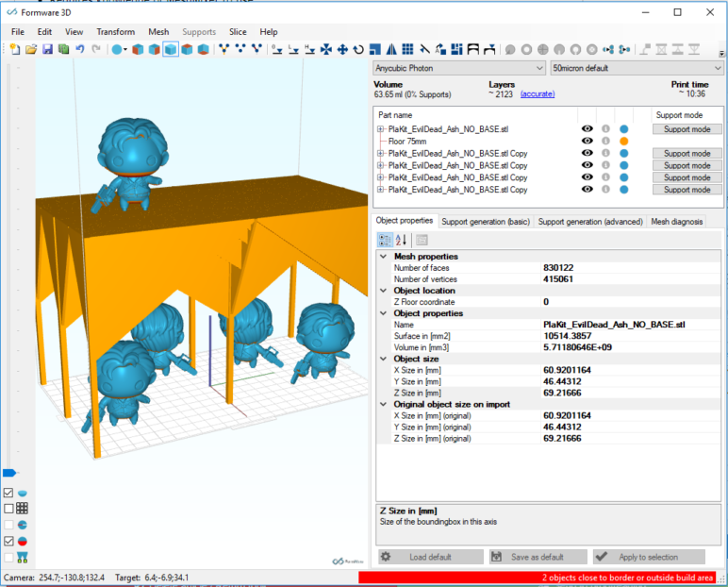728x587 pixels.
Task: Collapse the Object location section
Action: coord(384,291)
